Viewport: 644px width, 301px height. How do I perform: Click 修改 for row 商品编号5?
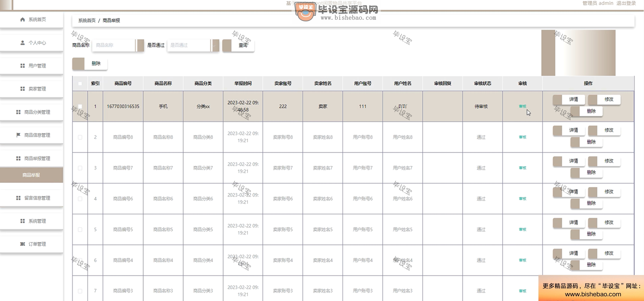click(604, 223)
